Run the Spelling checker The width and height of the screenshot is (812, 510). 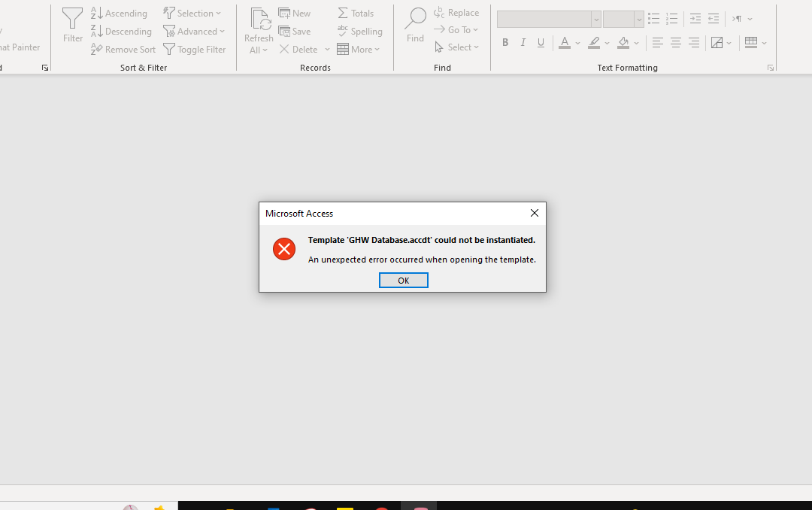pos(360,31)
